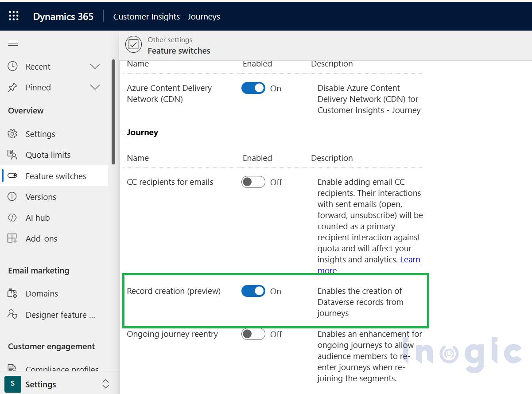The height and width of the screenshot is (394, 532).
Task: Expand the Recent section chevron
Action: tap(95, 66)
